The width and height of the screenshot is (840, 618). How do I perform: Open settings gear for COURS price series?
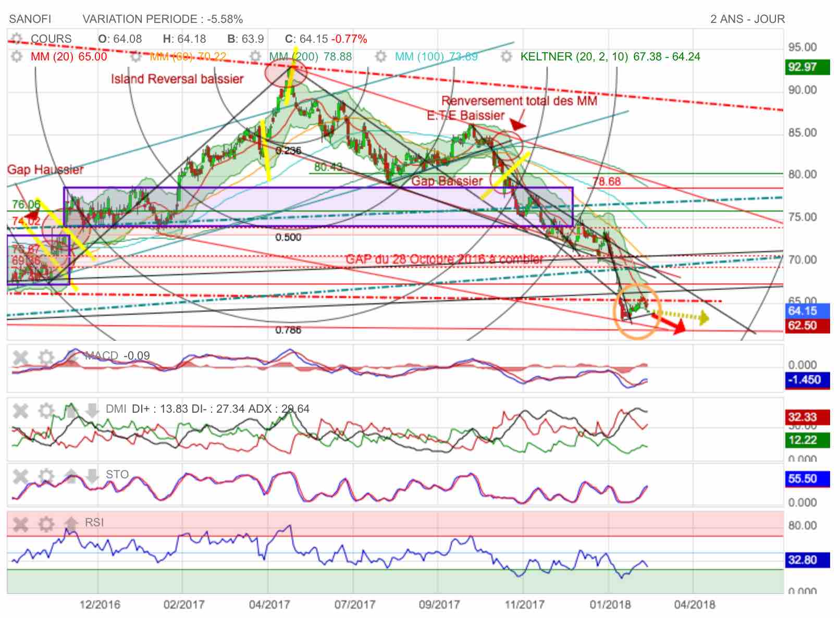coord(17,39)
